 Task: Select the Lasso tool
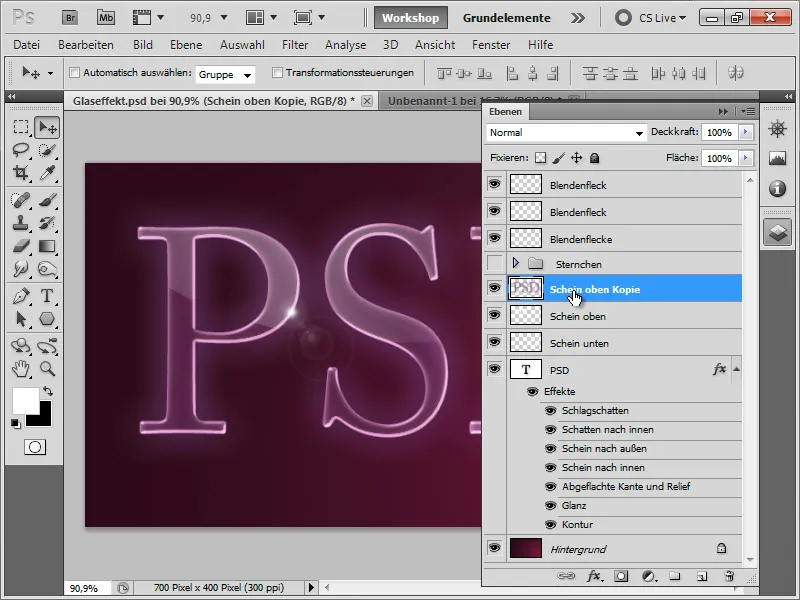coord(20,150)
